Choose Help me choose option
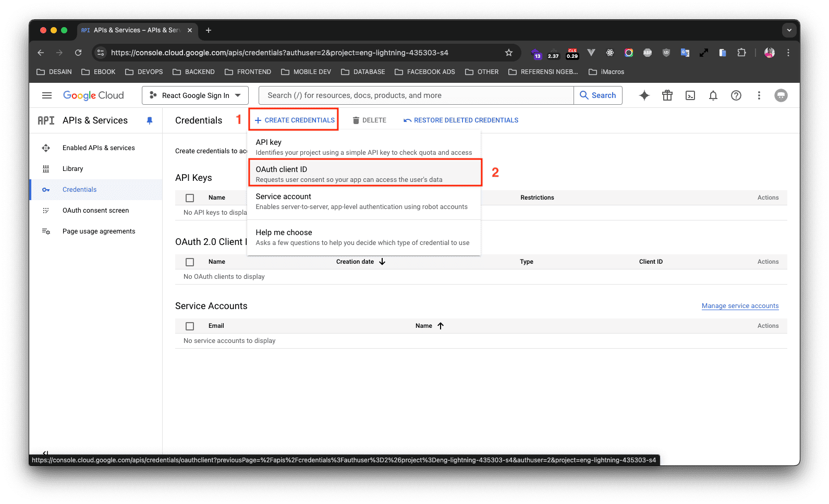The height and width of the screenshot is (504, 829). coord(364,237)
